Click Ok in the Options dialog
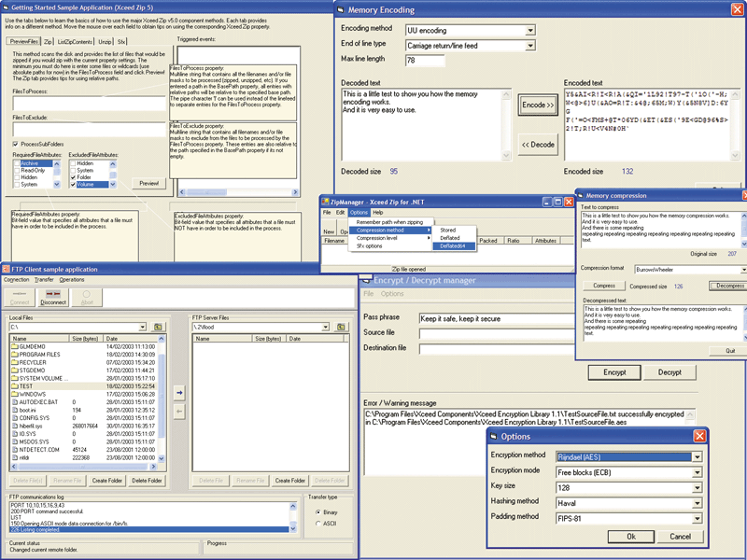 pyautogui.click(x=631, y=537)
